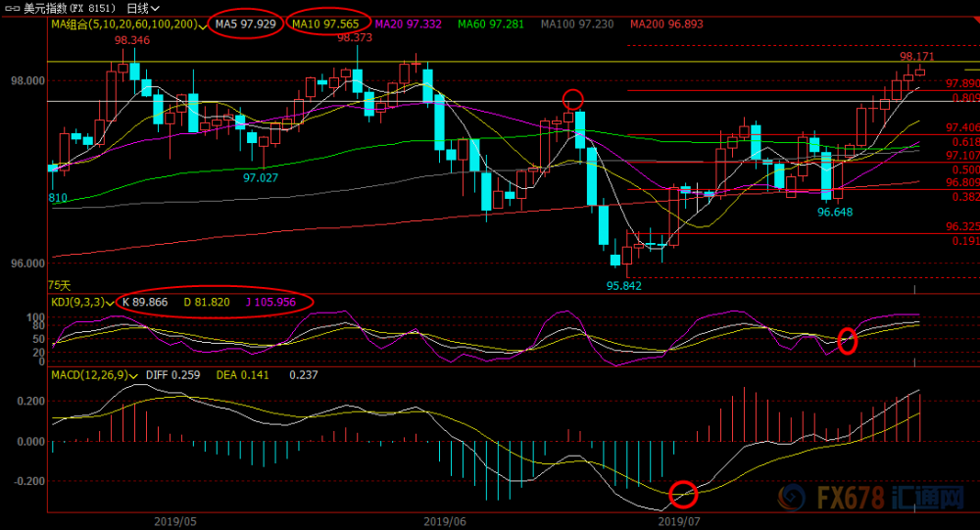Click the link icon beside 美元指数 title

coord(13,9)
